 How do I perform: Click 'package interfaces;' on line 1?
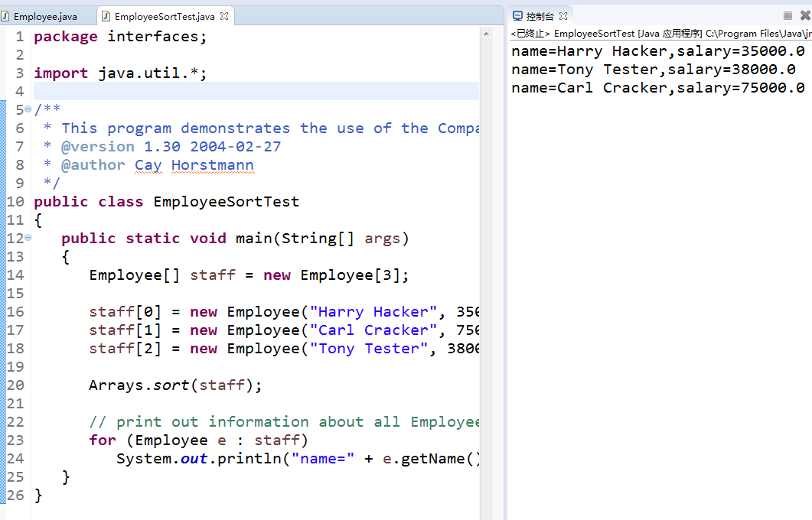click(x=120, y=37)
